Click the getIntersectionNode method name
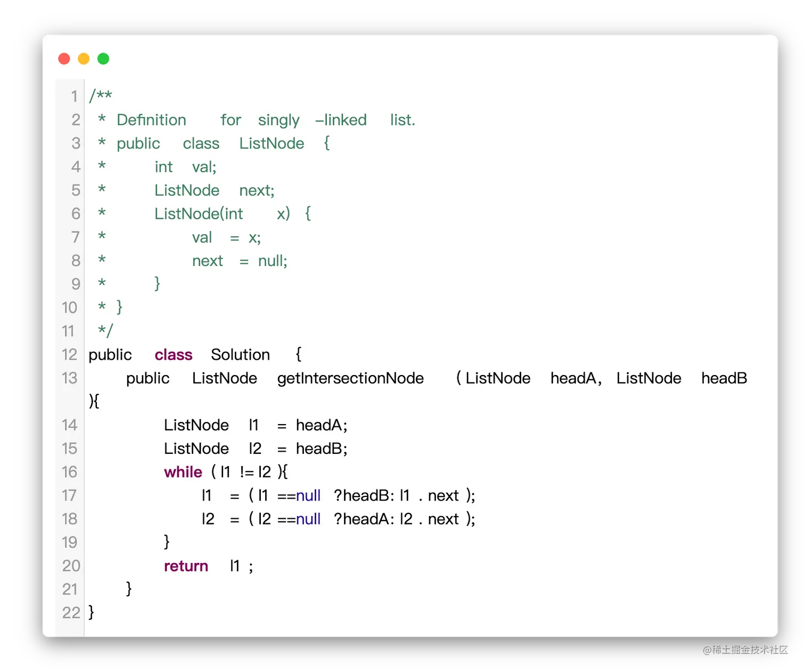This screenshot has height=672, width=805. point(350,378)
